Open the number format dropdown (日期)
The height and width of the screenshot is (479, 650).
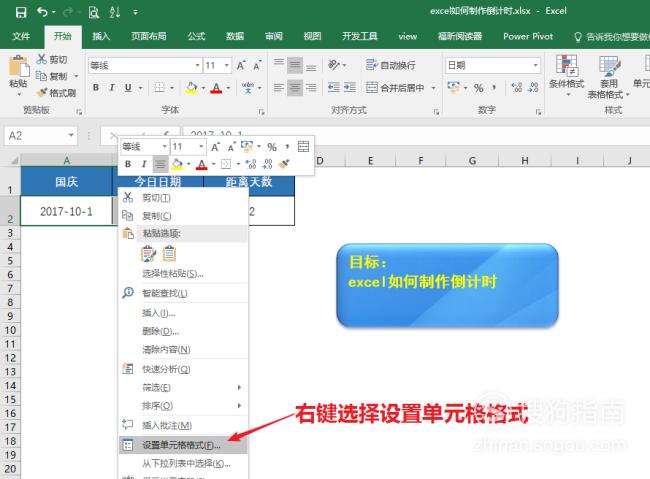point(535,65)
